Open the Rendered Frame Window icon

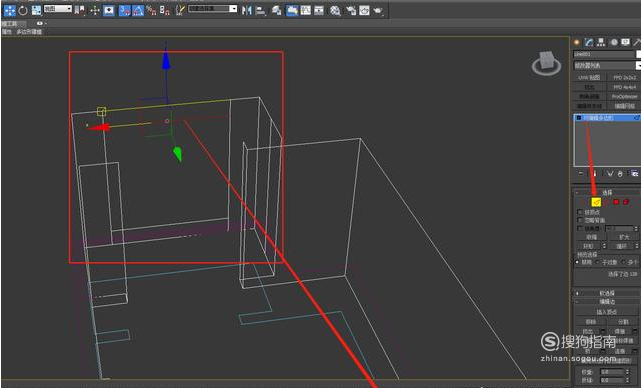[x=364, y=10]
